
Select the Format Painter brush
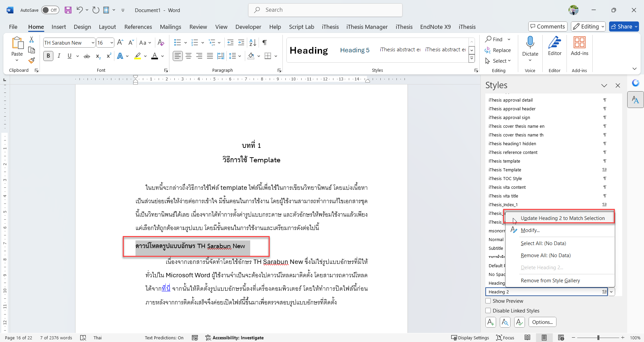click(x=32, y=61)
